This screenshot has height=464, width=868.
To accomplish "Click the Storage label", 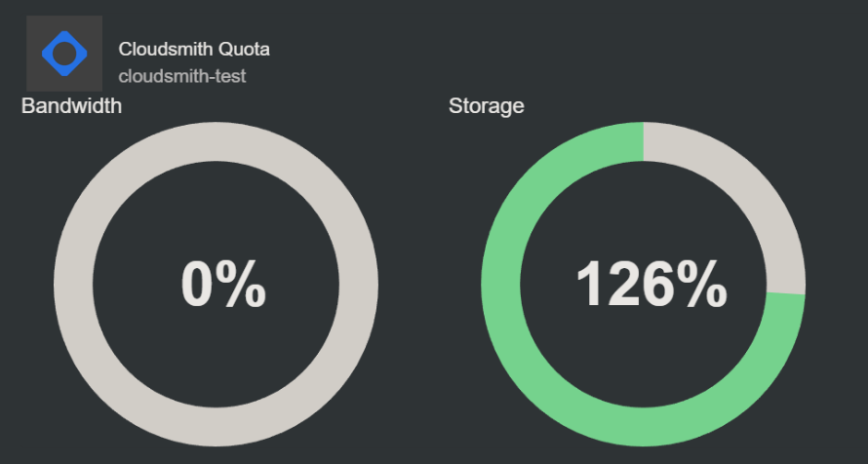I will click(486, 105).
